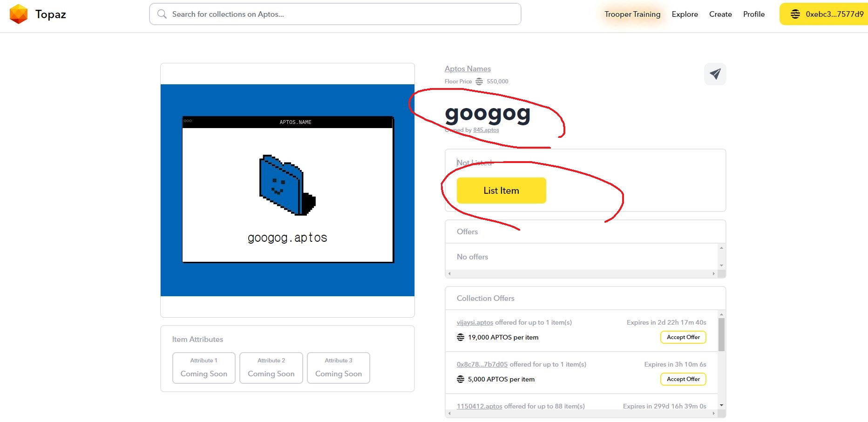
Task: Click Collection Offers scroll right arrow
Action: click(x=714, y=413)
